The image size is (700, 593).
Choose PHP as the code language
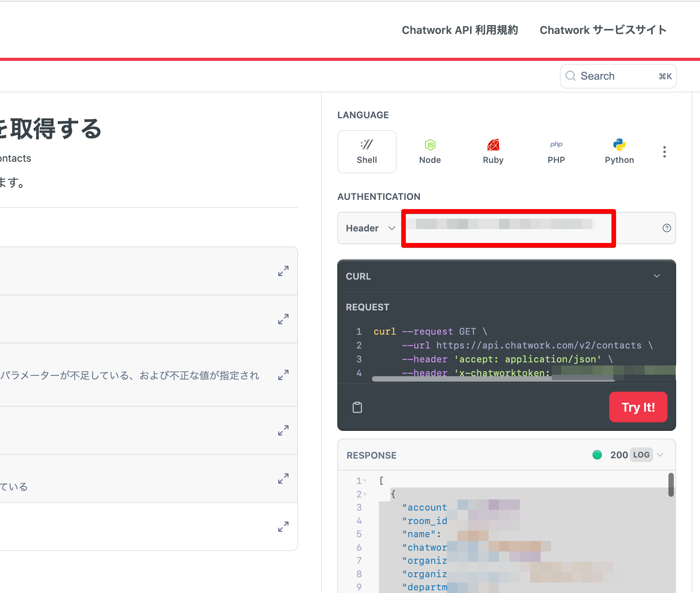tap(556, 152)
